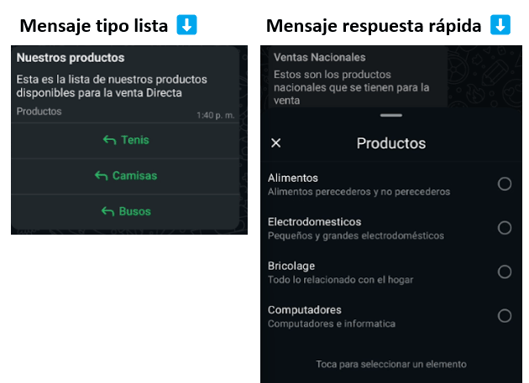The image size is (529, 383).
Task: Tap the Camisas quick reply button
Action: pyautogui.click(x=126, y=176)
